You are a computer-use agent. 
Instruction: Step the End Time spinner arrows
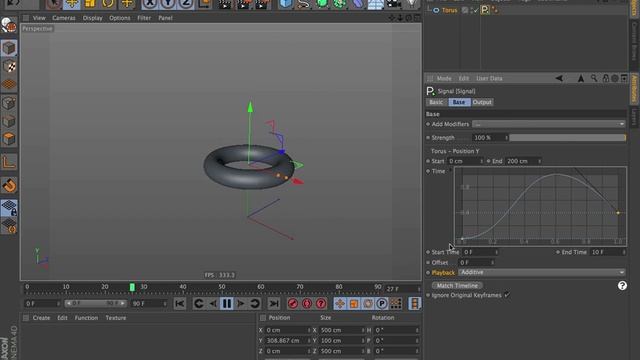pyautogui.click(x=624, y=252)
